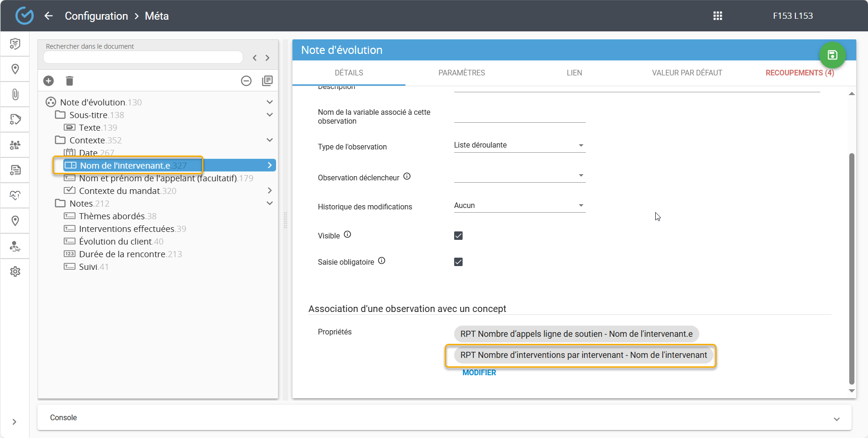Open the settings gear in left sidebar
The width and height of the screenshot is (868, 438).
pyautogui.click(x=15, y=272)
